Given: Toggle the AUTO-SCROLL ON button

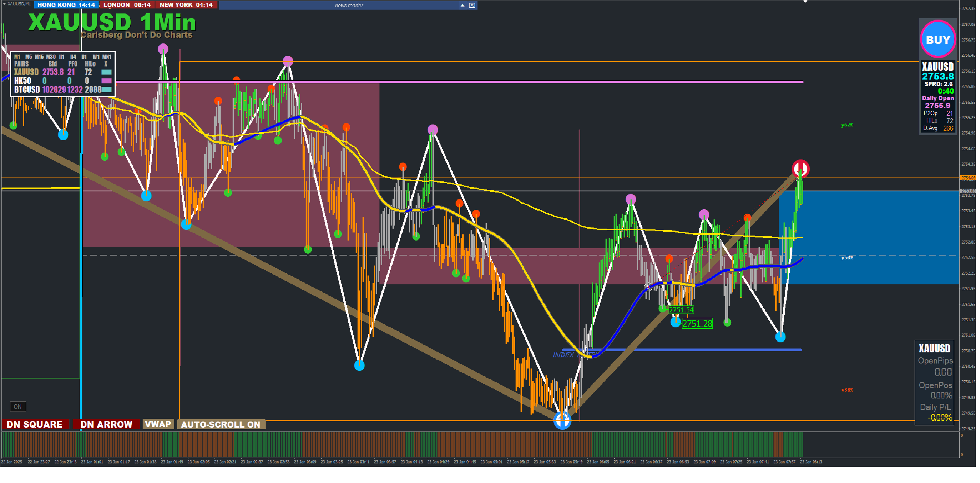Looking at the screenshot, I should [221, 424].
